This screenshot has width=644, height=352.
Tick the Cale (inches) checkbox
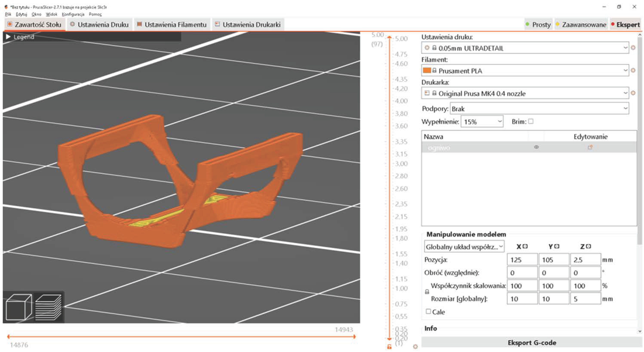(x=428, y=312)
